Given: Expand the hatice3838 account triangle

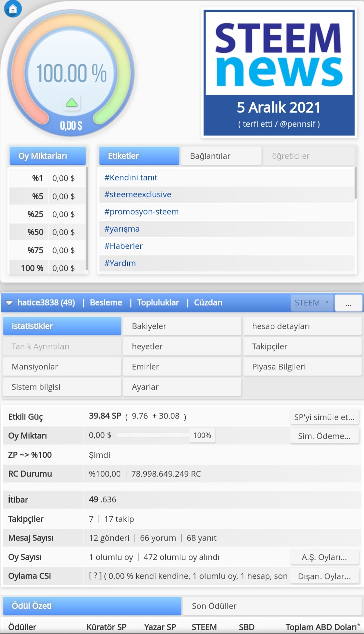Looking at the screenshot, I should 9,303.
